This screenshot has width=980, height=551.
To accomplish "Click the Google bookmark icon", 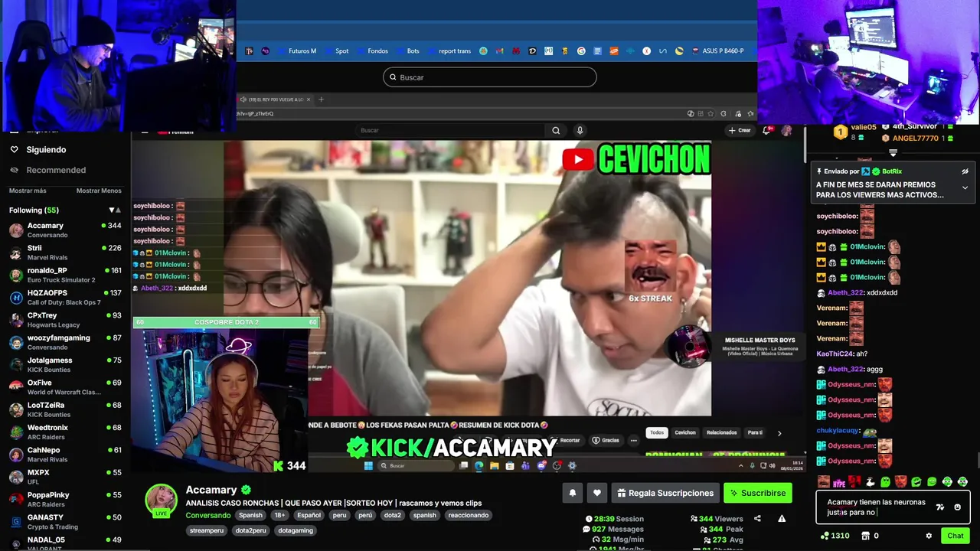I will click(581, 51).
